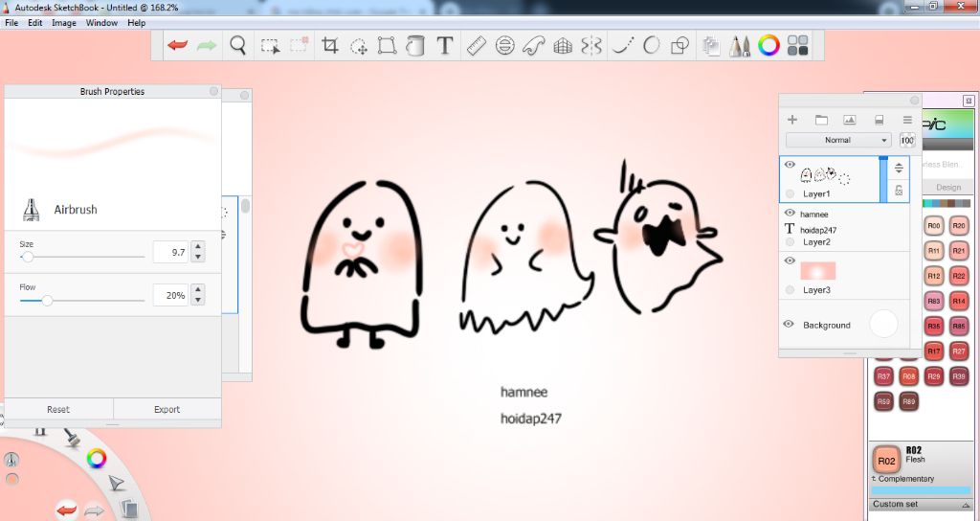Hide Layer3 with its eye icon
Viewport: 980px width, 521px height.
790,260
